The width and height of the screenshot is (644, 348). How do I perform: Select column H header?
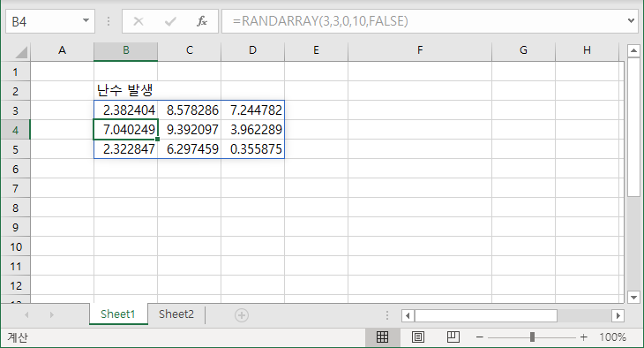coord(587,51)
